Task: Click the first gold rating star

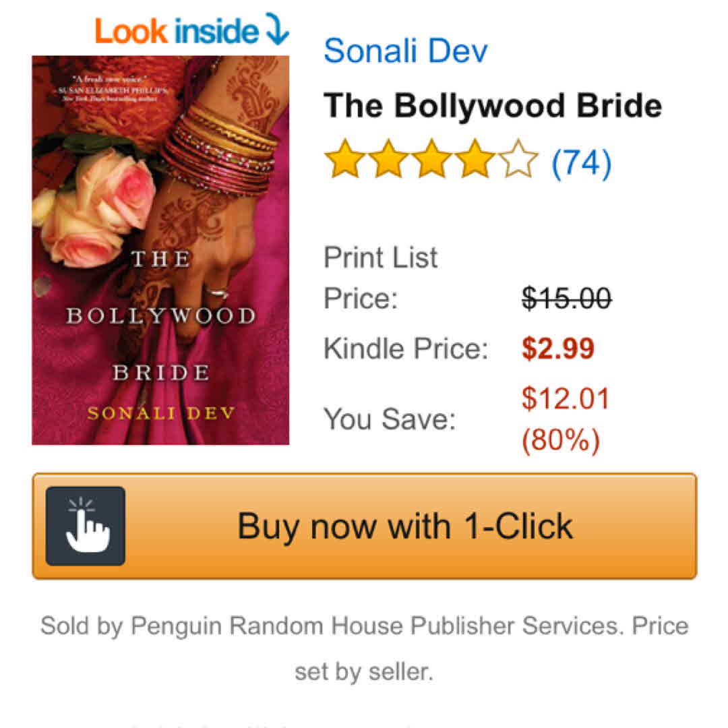Action: tap(345, 159)
